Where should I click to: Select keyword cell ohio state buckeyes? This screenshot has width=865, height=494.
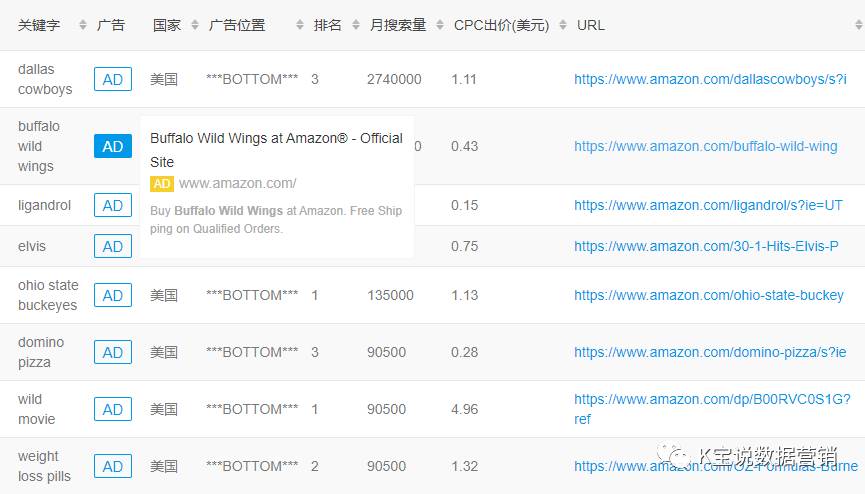point(48,295)
